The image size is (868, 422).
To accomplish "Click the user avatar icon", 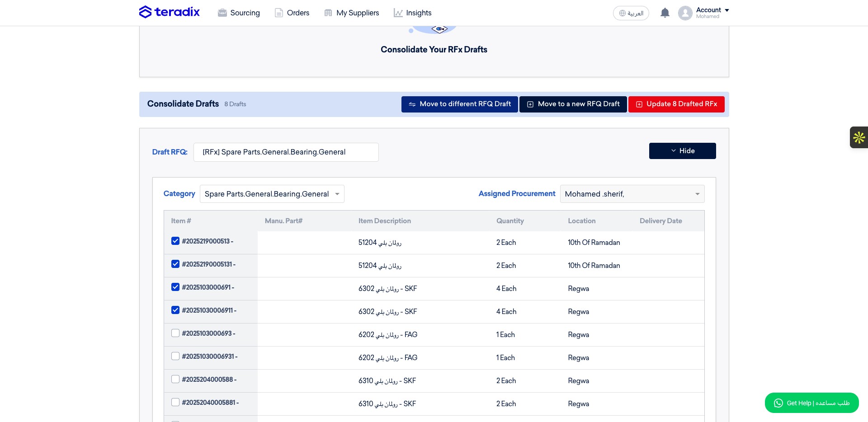I will pos(685,13).
